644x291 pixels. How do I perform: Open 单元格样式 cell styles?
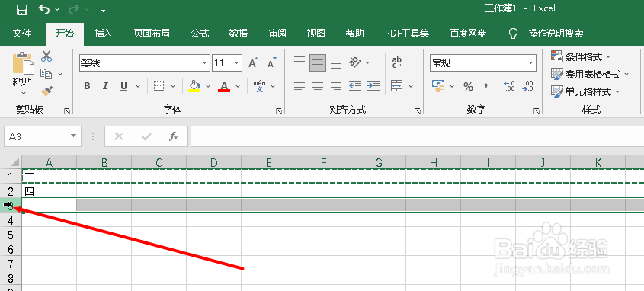(x=585, y=91)
